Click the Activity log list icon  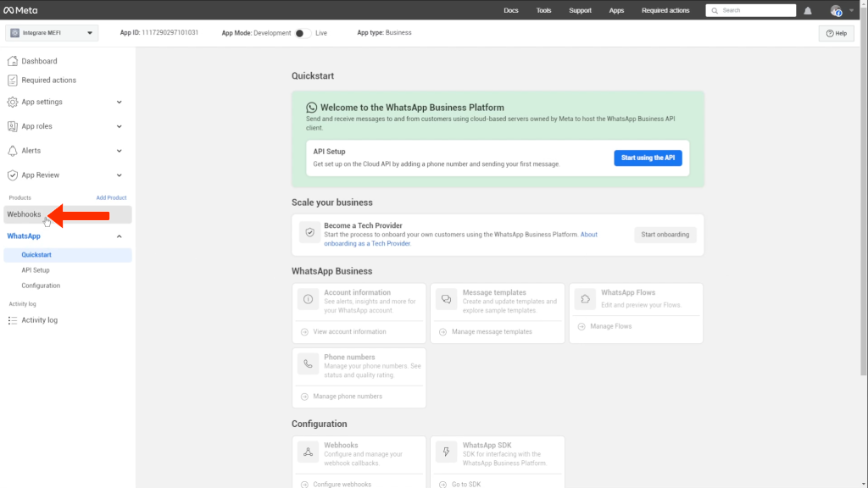(12, 320)
